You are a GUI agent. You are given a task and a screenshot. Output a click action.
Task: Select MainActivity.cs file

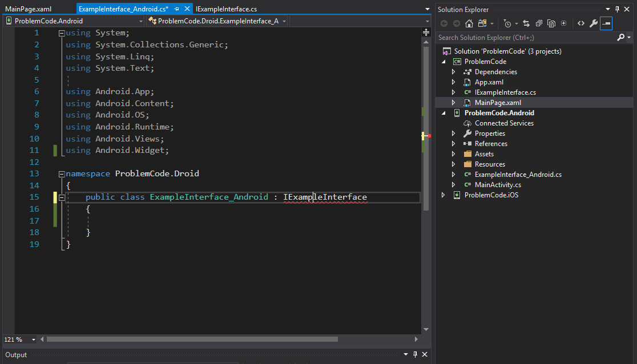pos(498,185)
